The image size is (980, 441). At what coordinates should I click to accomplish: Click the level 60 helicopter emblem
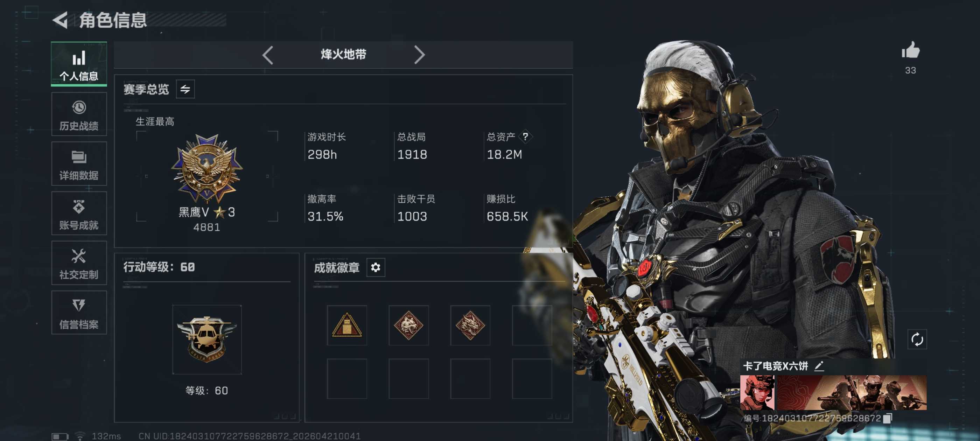pyautogui.click(x=206, y=339)
